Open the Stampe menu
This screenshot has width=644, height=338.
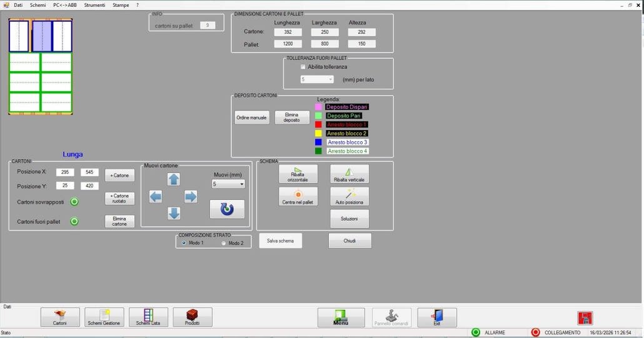coord(121,5)
